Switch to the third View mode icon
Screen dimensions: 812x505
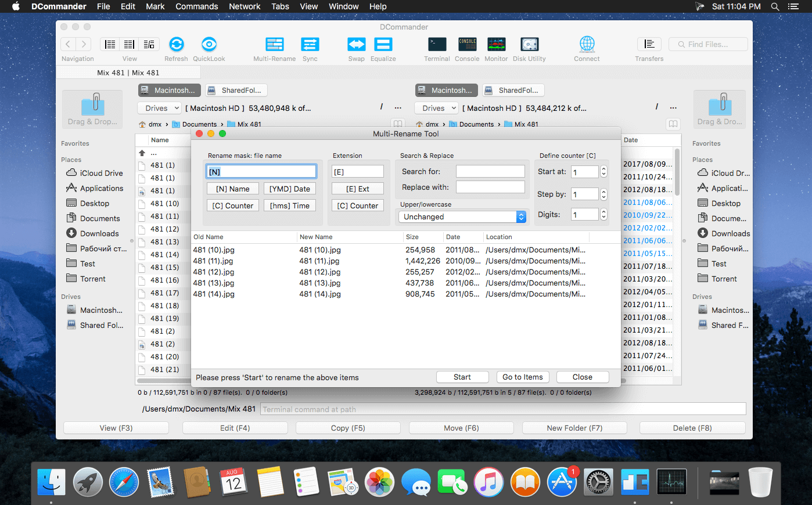149,44
